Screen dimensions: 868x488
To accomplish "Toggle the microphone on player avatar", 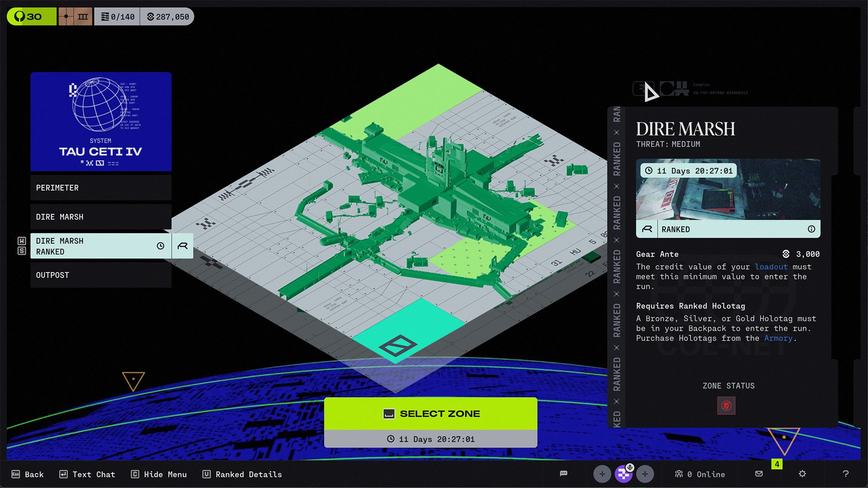I will 630,467.
